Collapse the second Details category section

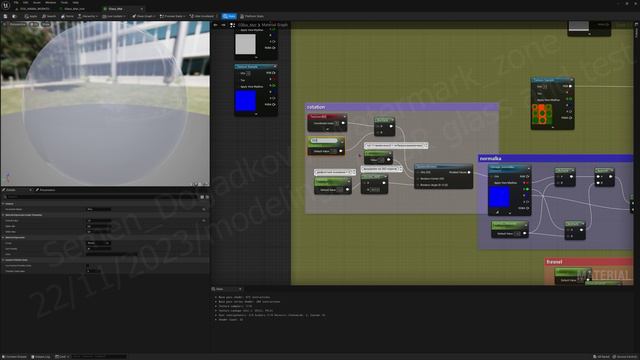pyautogui.click(x=3, y=215)
